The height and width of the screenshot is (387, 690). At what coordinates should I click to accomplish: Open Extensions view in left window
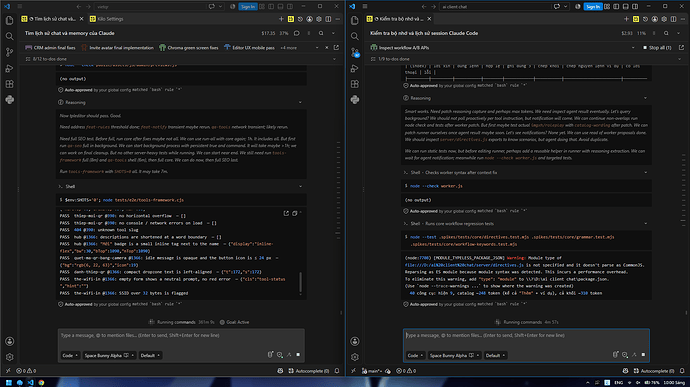coord(9,84)
